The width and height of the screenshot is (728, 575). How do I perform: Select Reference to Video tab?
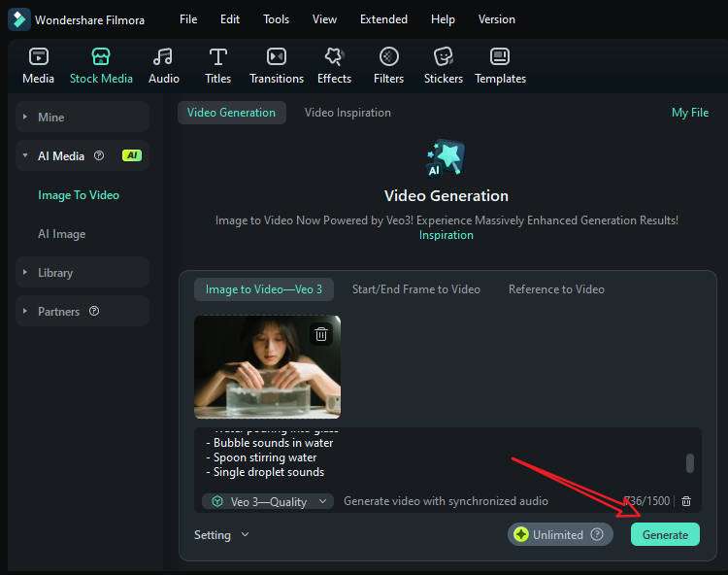[x=556, y=289]
